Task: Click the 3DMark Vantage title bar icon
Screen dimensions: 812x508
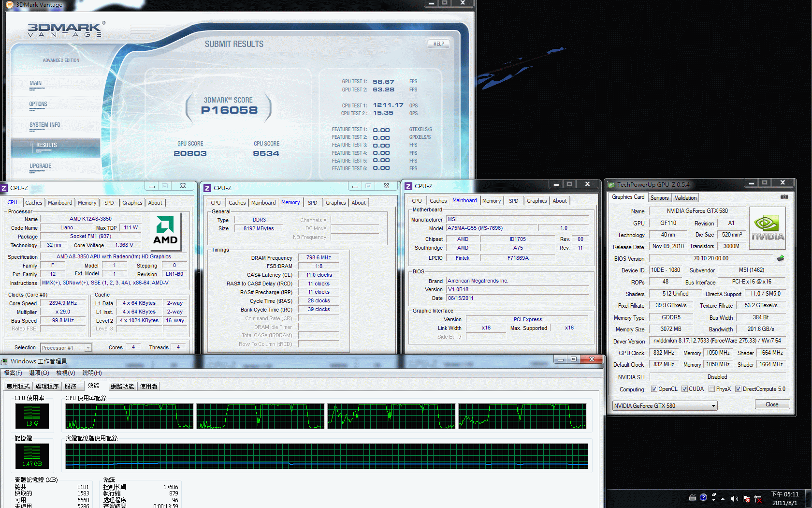Action: coord(9,5)
